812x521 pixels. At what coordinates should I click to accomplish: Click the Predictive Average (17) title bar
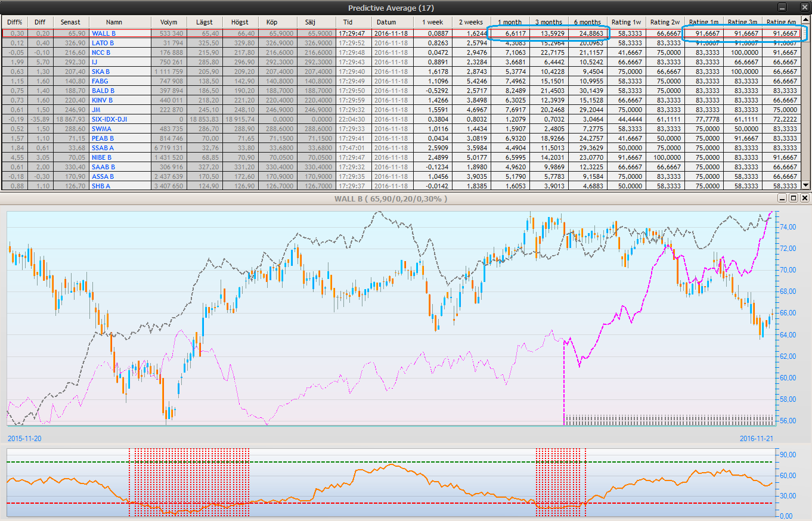point(391,8)
